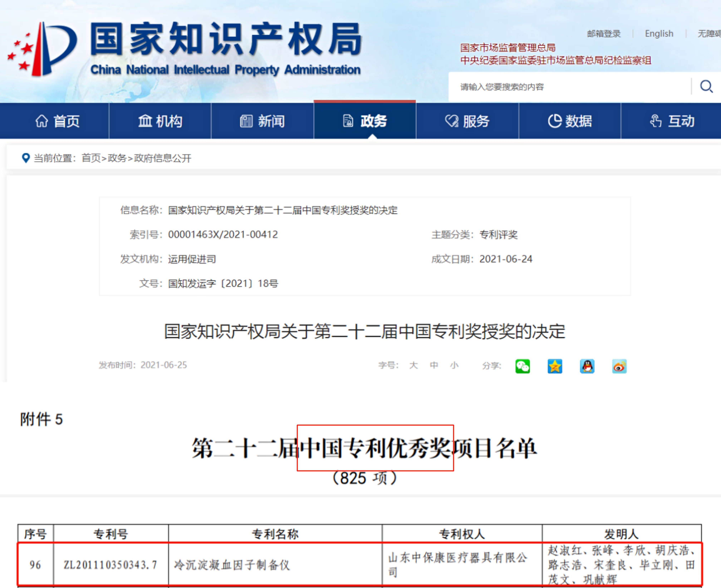Click the 序号 column header
The height and width of the screenshot is (588, 721).
coord(35,534)
